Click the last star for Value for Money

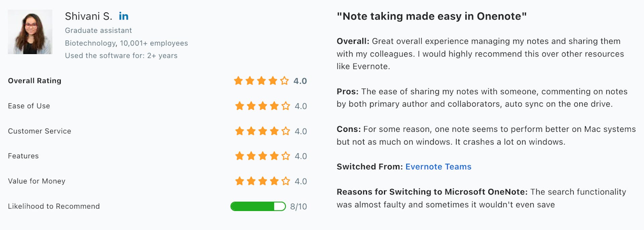pyautogui.click(x=286, y=181)
